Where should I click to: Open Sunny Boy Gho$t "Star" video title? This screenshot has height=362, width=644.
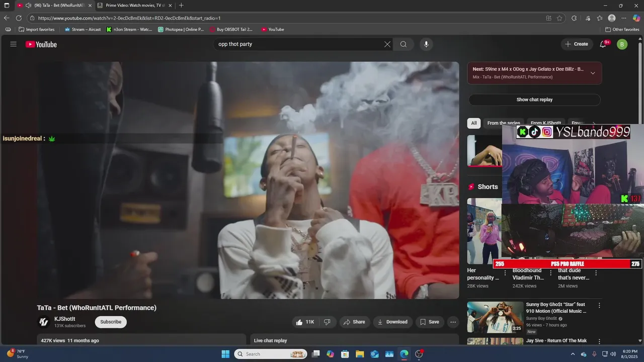(x=556, y=308)
